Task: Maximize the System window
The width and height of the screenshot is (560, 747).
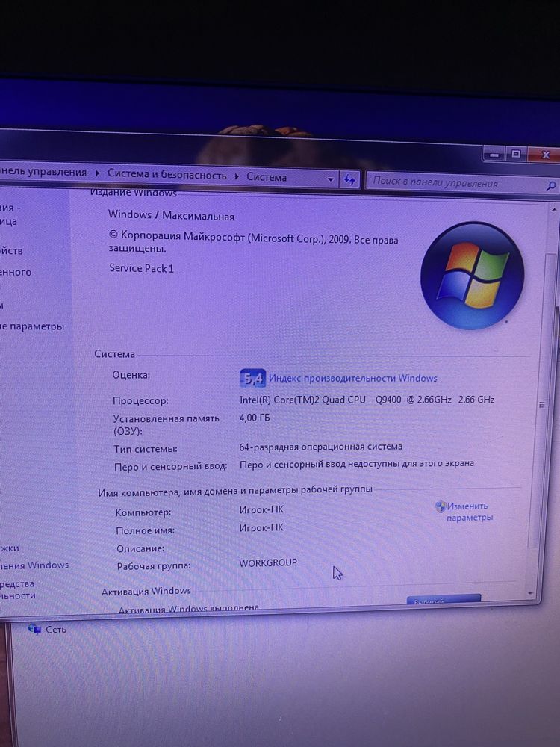Action: [516, 154]
